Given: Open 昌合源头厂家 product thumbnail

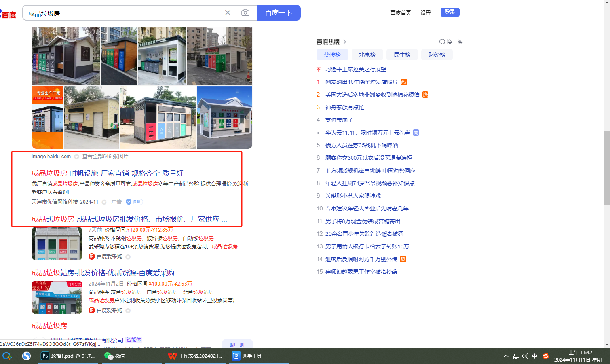Looking at the screenshot, I should [x=57, y=297].
